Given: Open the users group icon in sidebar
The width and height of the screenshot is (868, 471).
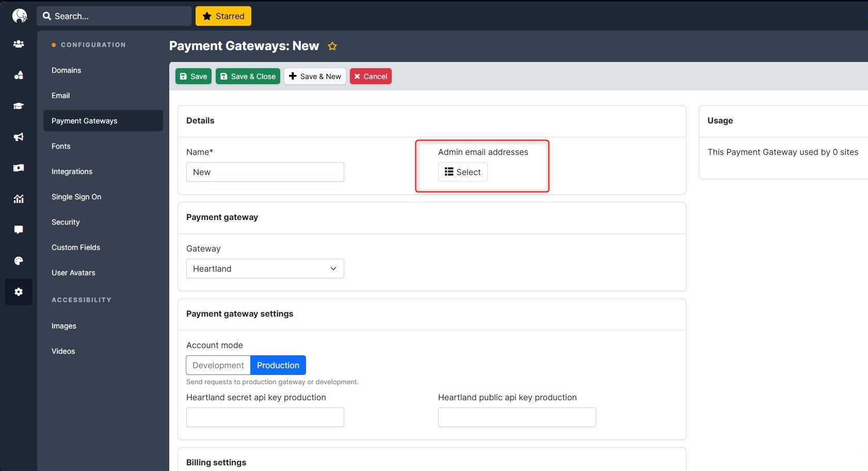Looking at the screenshot, I should pyautogui.click(x=19, y=44).
